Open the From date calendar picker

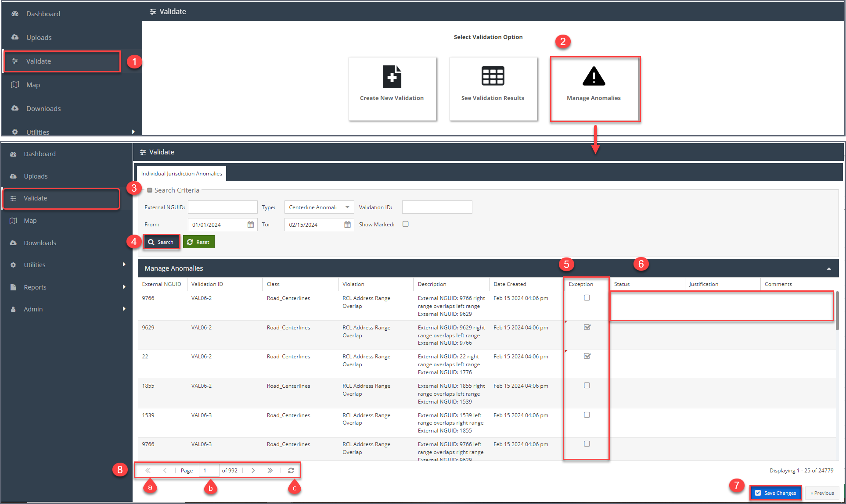click(x=251, y=225)
